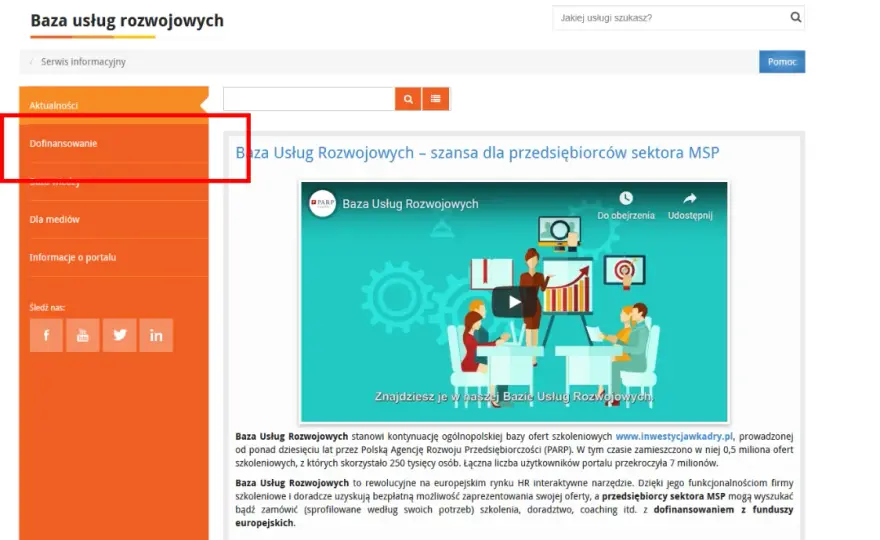This screenshot has width=880, height=540.
Task: Click the orange list view button
Action: [436, 99]
